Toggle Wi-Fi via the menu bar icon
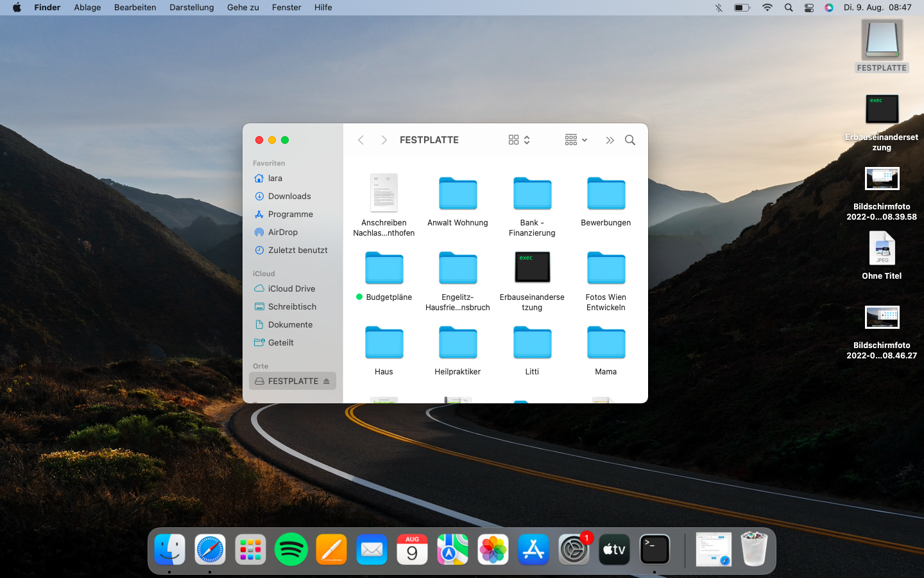 pyautogui.click(x=767, y=8)
